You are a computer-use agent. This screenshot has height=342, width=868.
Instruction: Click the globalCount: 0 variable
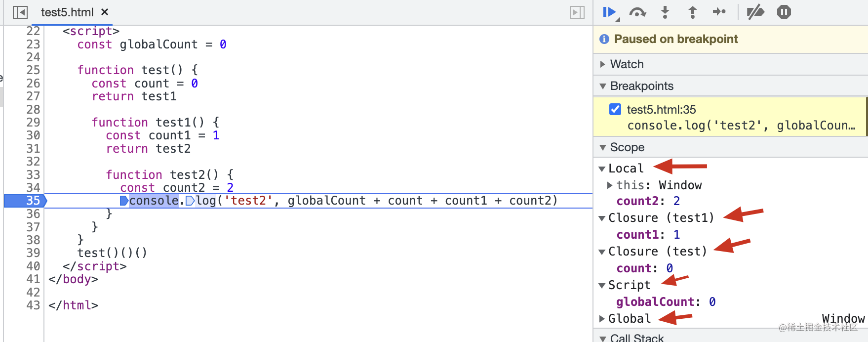pyautogui.click(x=666, y=302)
